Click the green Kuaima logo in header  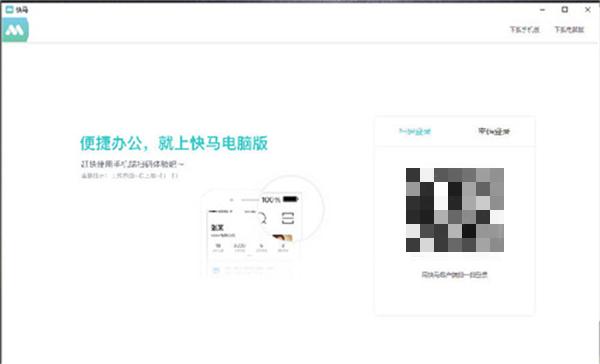(15, 29)
